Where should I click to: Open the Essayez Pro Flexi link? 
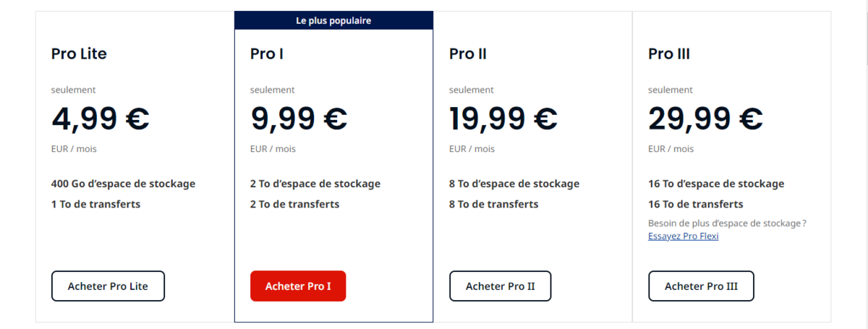coord(684,236)
